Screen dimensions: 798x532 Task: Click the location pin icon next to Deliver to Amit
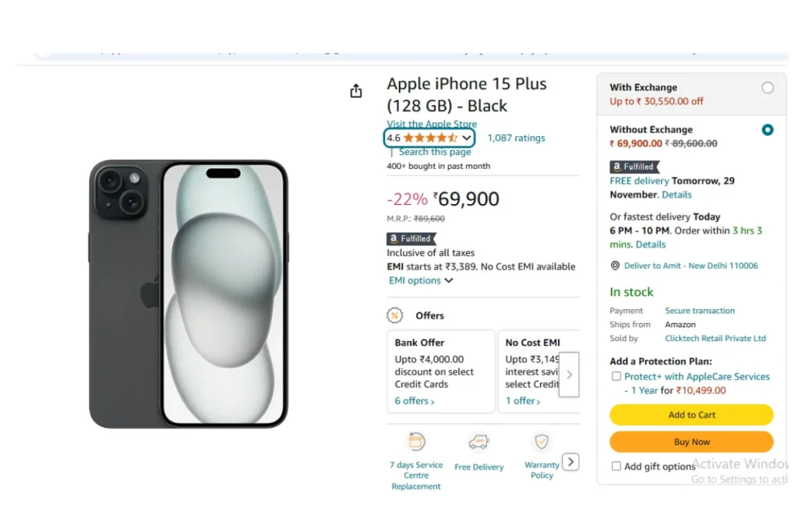point(615,266)
